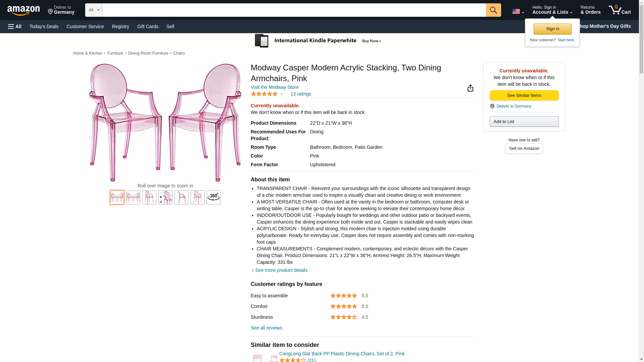Click the share icon
The image size is (644, 362).
470,88
